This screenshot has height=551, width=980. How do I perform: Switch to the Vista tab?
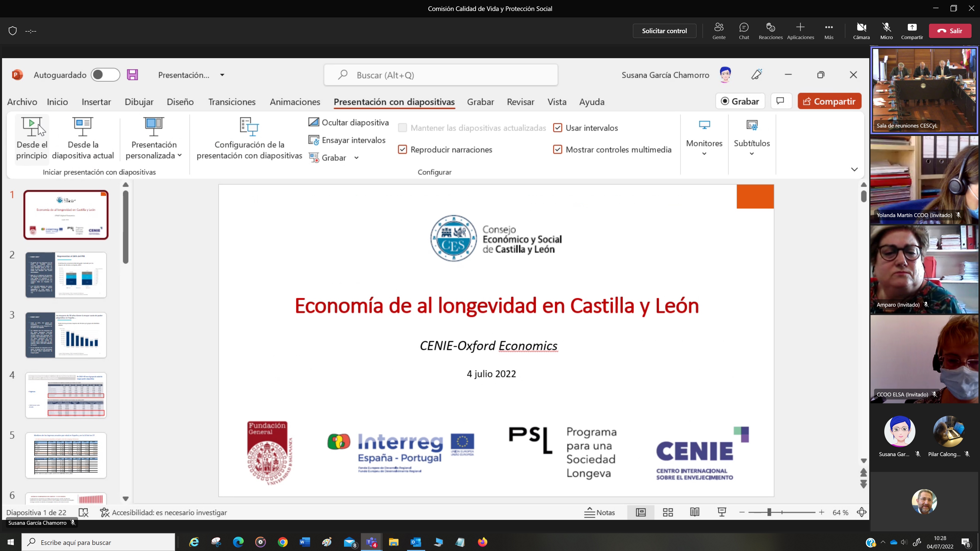(x=557, y=102)
